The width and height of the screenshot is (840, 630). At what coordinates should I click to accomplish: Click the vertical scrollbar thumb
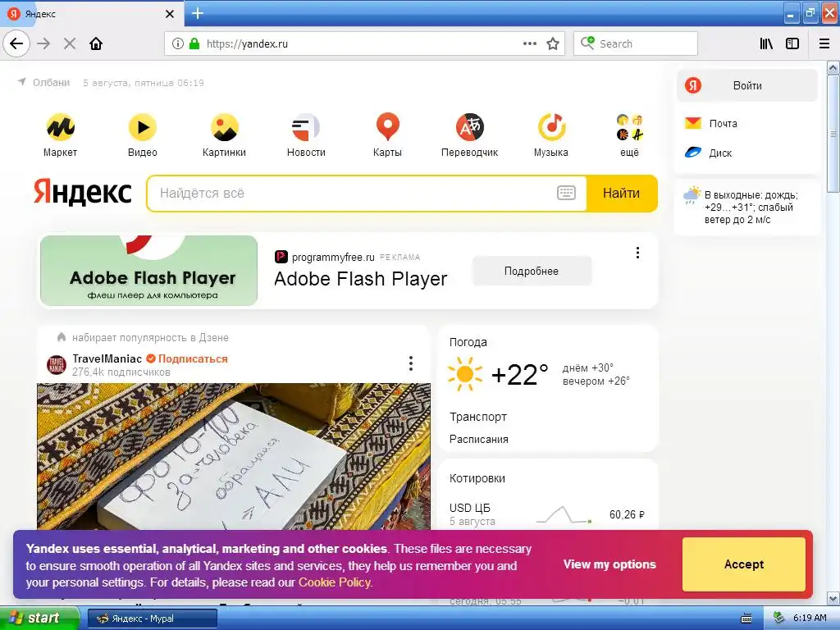833,133
